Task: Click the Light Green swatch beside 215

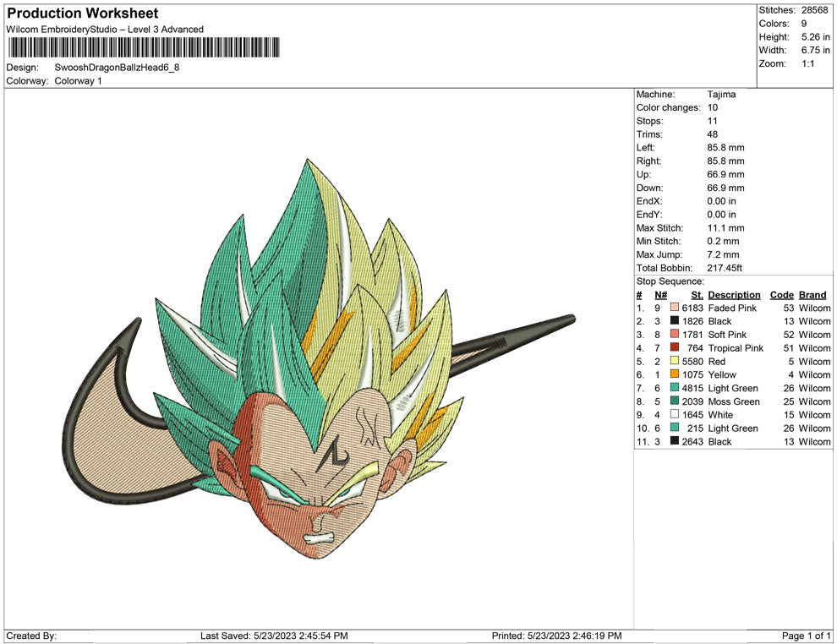Action: (675, 428)
